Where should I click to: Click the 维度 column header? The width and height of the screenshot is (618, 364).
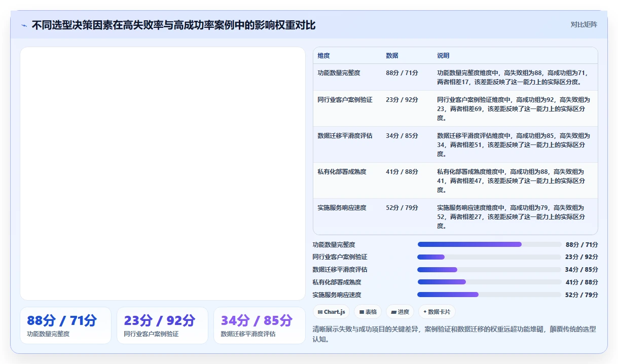[324, 56]
